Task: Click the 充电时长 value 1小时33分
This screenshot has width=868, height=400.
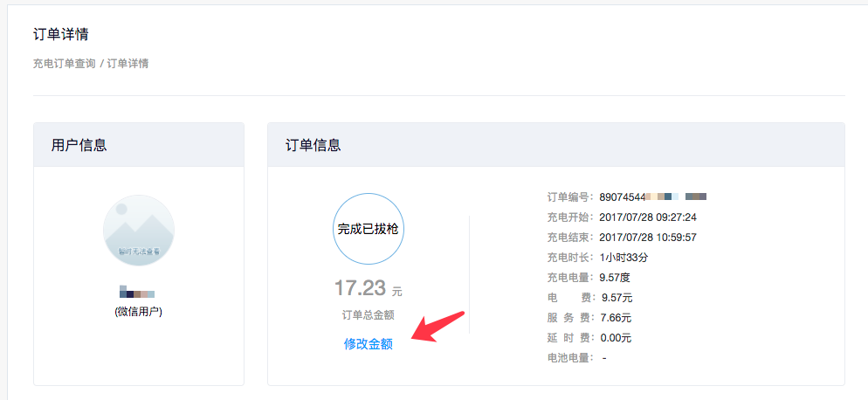Action: [x=623, y=257]
